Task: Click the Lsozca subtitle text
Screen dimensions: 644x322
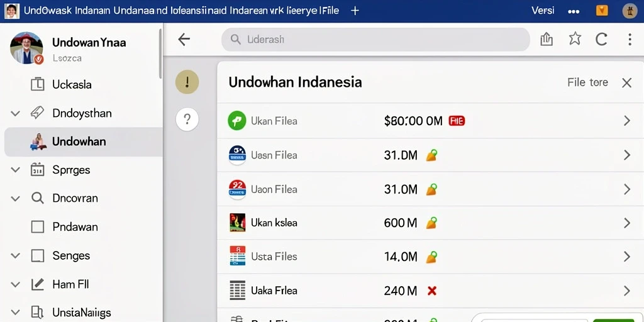Action: pyautogui.click(x=67, y=58)
